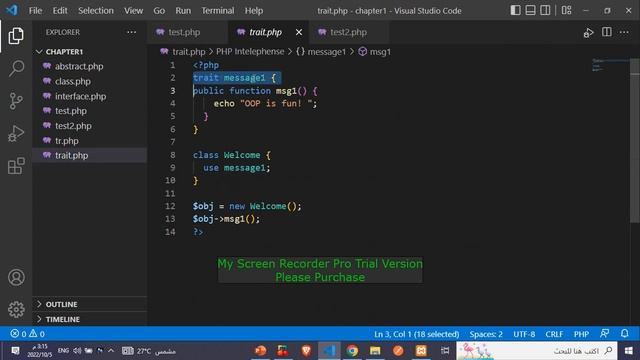Open the Run and Debug view
The height and width of the screenshot is (360, 640).
pyautogui.click(x=16, y=133)
